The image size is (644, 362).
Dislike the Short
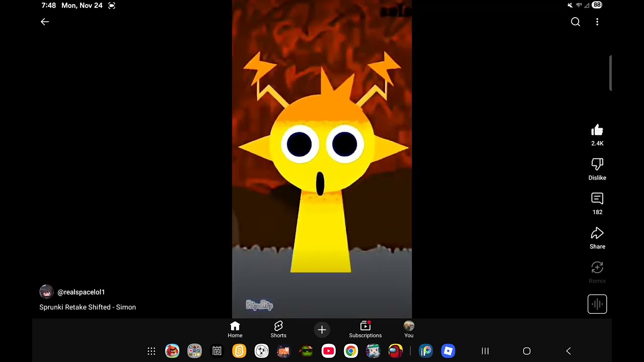pyautogui.click(x=597, y=164)
